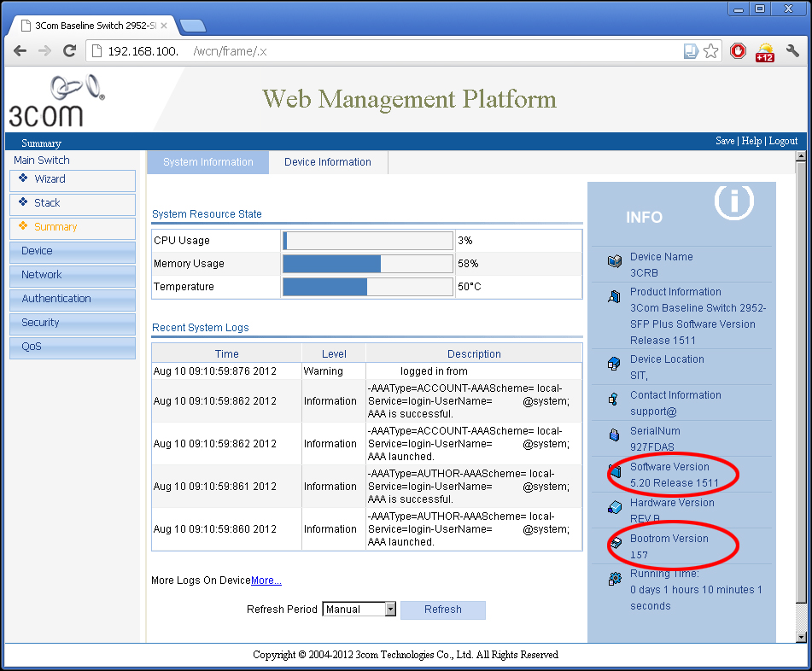Reload the page with the refresh icon
Viewport: 812px width, 671px height.
point(69,50)
